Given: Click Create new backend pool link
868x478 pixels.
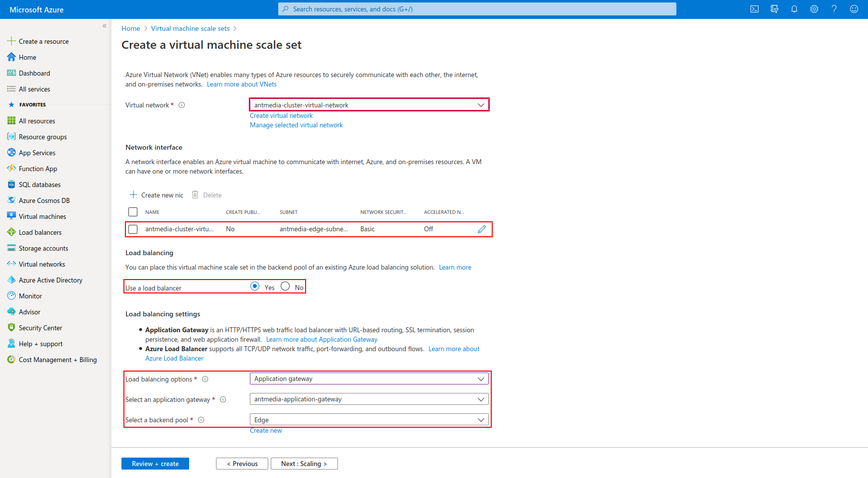Looking at the screenshot, I should coord(266,431).
